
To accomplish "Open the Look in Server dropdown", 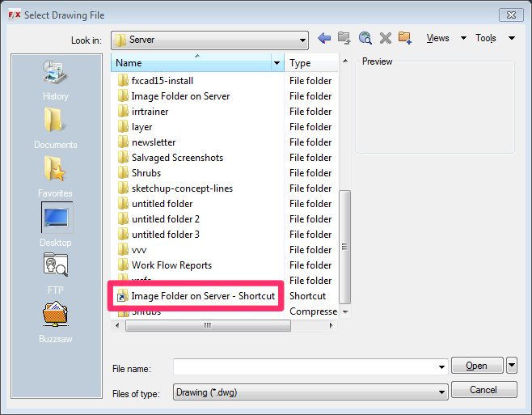I will (x=209, y=40).
